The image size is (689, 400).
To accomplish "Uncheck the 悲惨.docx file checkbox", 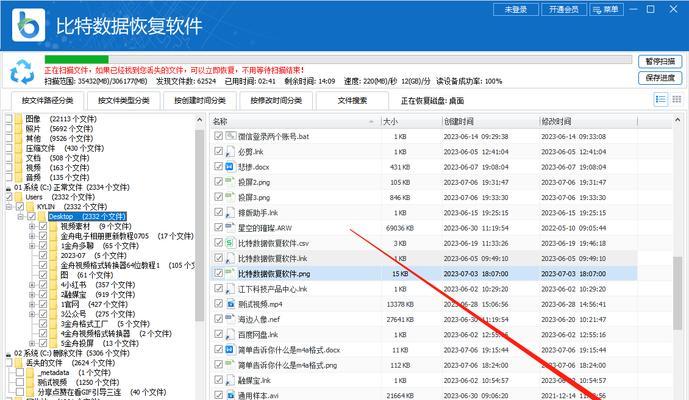I will (218, 166).
